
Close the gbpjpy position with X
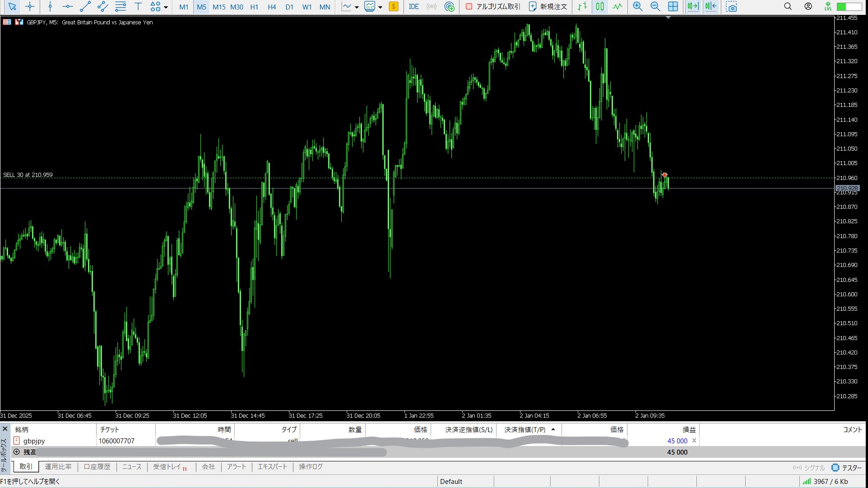click(694, 441)
